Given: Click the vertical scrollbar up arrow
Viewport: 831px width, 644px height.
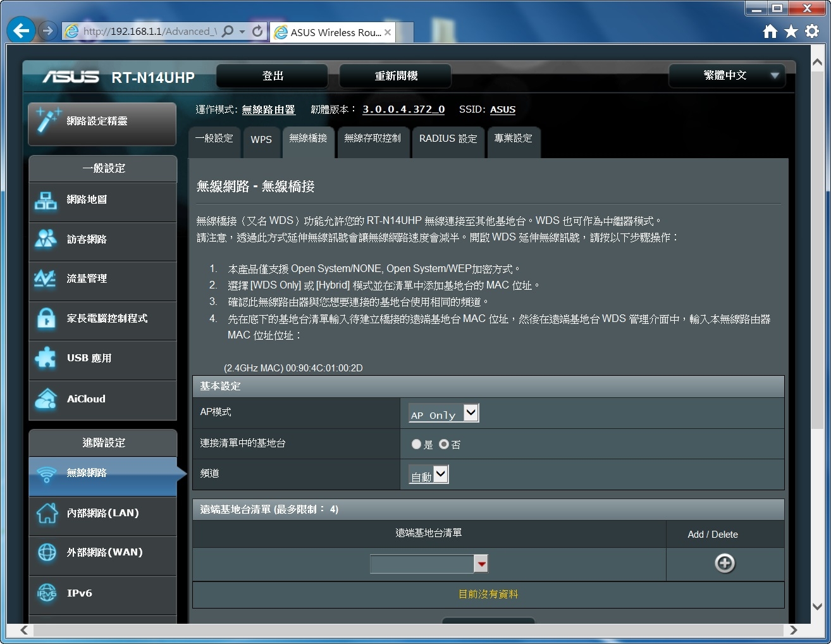Looking at the screenshot, I should click(x=817, y=62).
